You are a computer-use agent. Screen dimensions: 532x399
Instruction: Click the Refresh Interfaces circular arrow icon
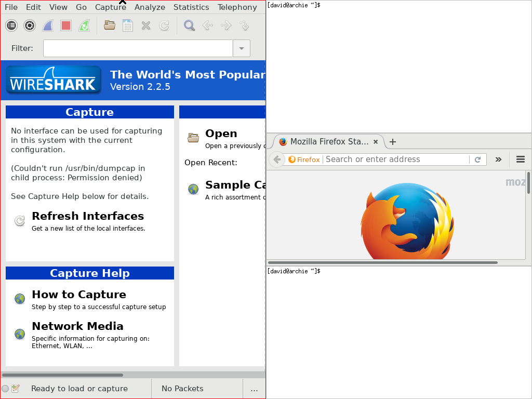pos(20,221)
